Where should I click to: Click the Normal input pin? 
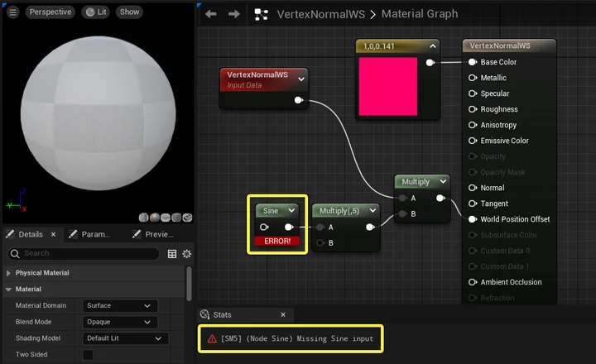tap(473, 188)
